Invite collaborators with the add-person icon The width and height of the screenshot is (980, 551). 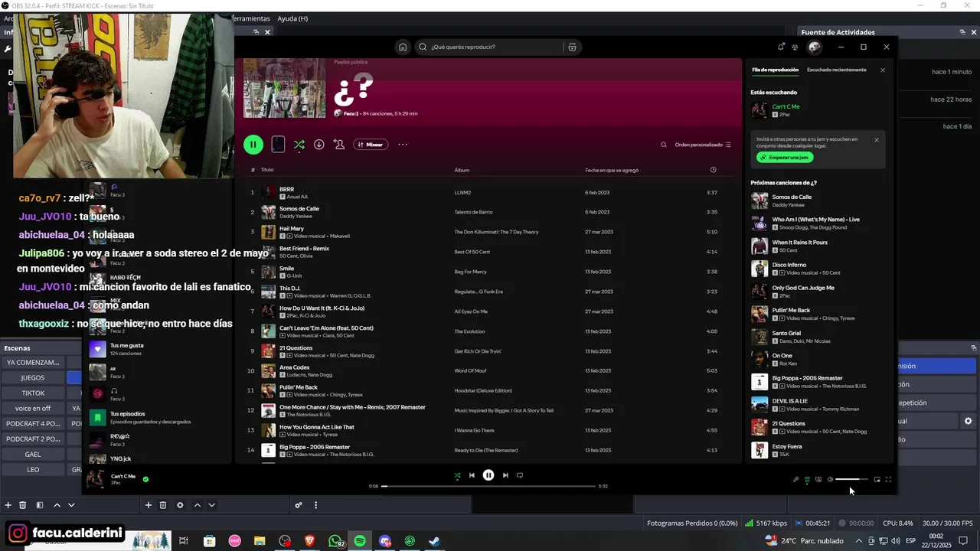[x=339, y=145]
